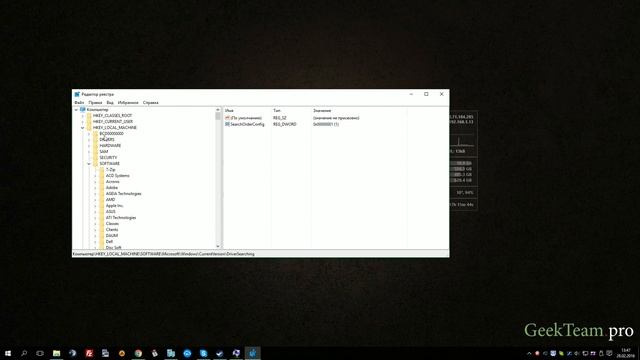Select the (По умолчанию) value name
The image size is (640, 360).
coord(247,118)
